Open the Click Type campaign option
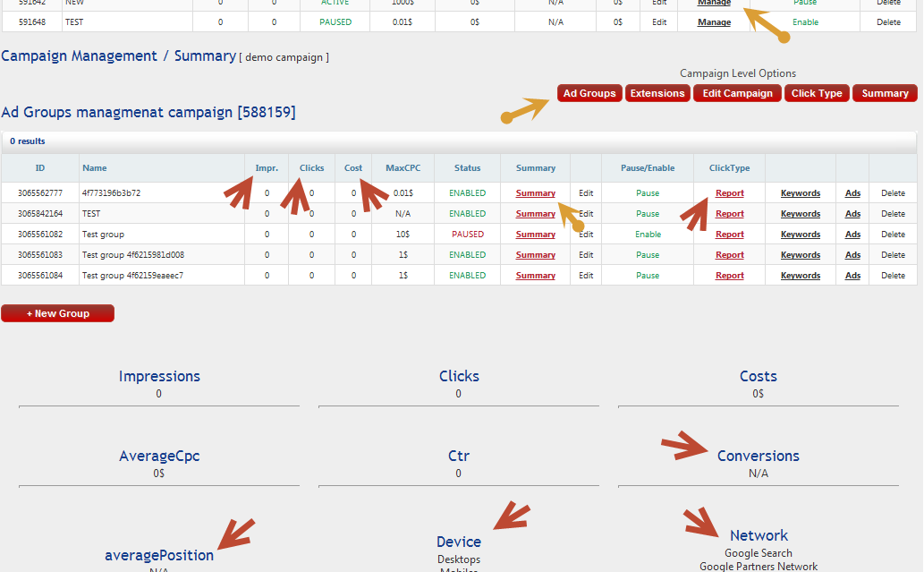 (x=816, y=93)
